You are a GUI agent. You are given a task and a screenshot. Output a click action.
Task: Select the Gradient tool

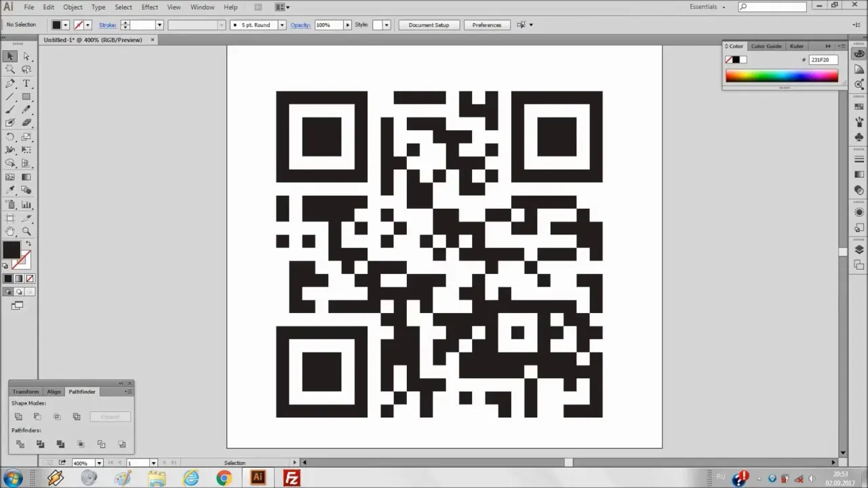click(26, 178)
